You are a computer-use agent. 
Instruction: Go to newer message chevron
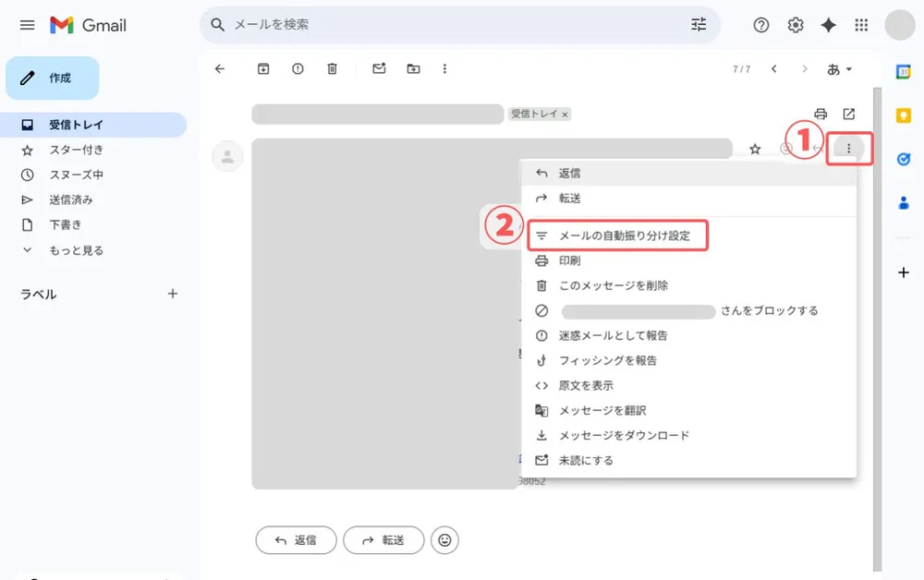pos(773,69)
